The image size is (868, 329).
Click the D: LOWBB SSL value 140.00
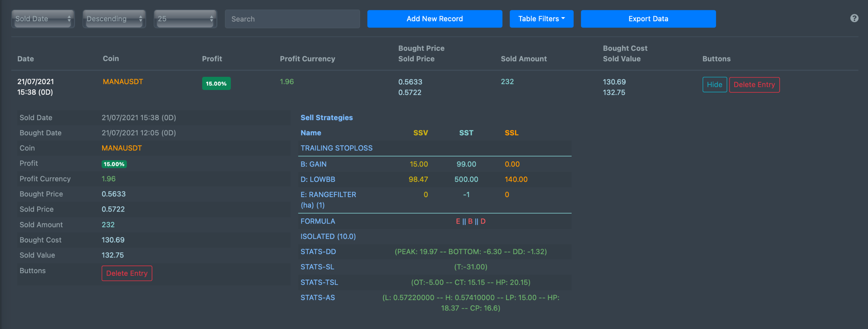tap(516, 179)
